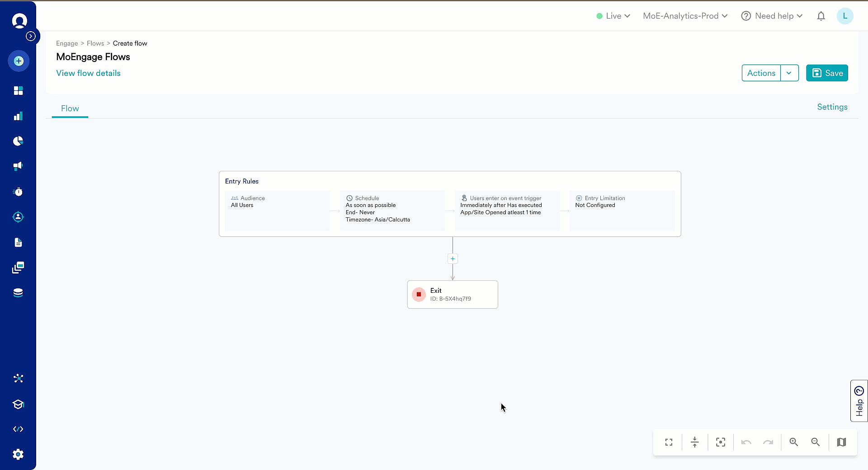Click zoom in on the flow canvas
The image size is (868, 470).
(x=793, y=442)
